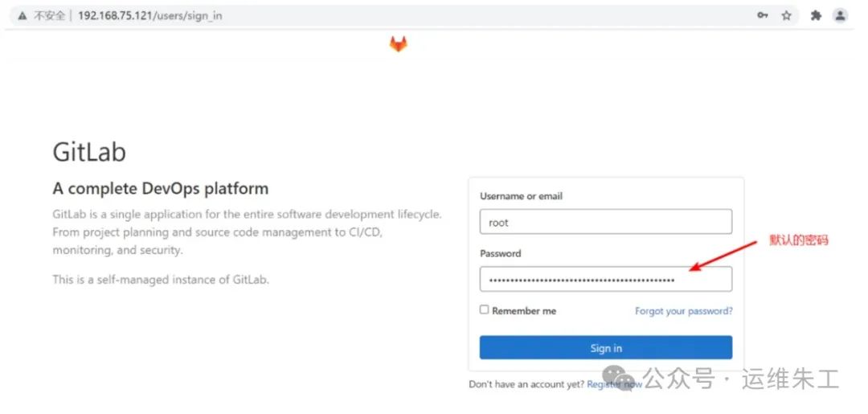Focus the Password input field
The width and height of the screenshot is (868, 414).
click(606, 280)
